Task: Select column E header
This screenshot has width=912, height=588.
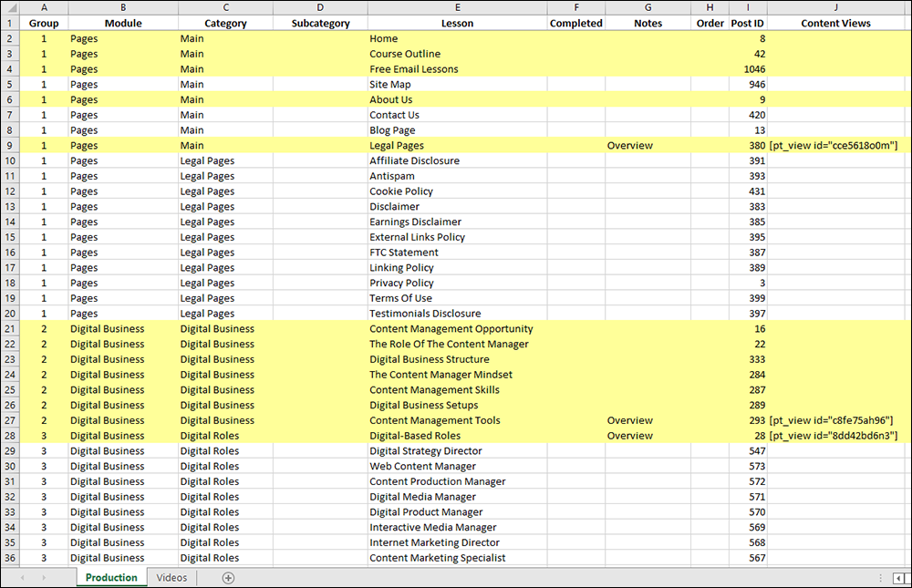Action: click(x=457, y=7)
